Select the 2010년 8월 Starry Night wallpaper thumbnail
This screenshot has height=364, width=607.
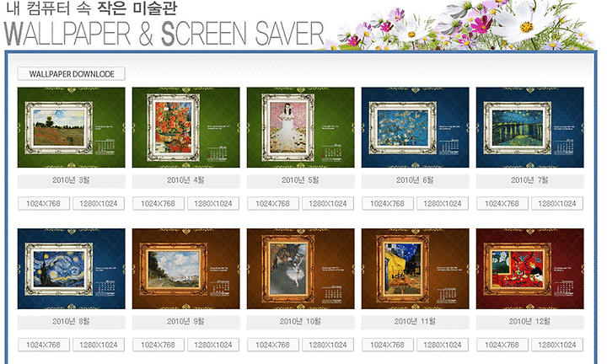coord(71,269)
